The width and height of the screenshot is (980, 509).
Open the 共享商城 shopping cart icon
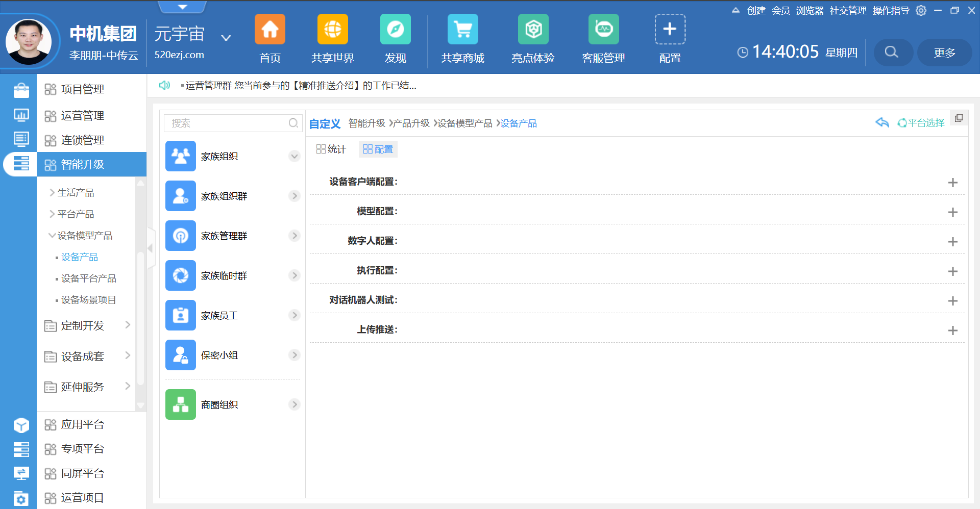click(462, 30)
